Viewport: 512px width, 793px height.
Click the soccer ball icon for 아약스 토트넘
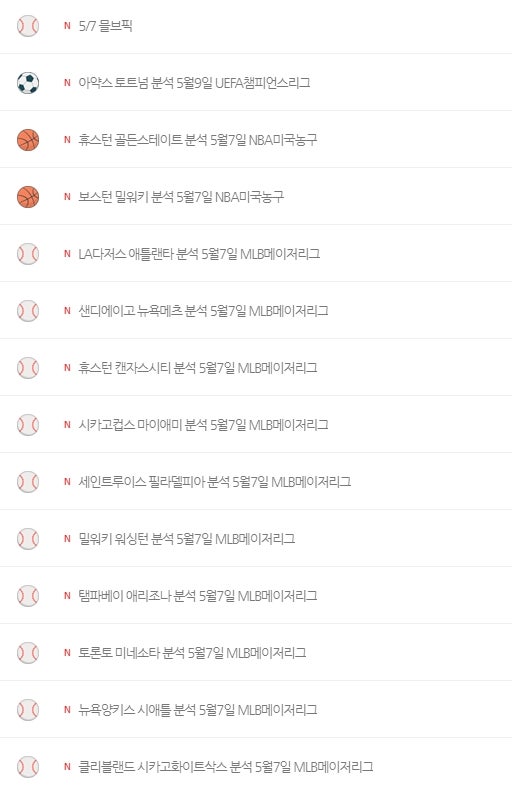pyautogui.click(x=28, y=83)
